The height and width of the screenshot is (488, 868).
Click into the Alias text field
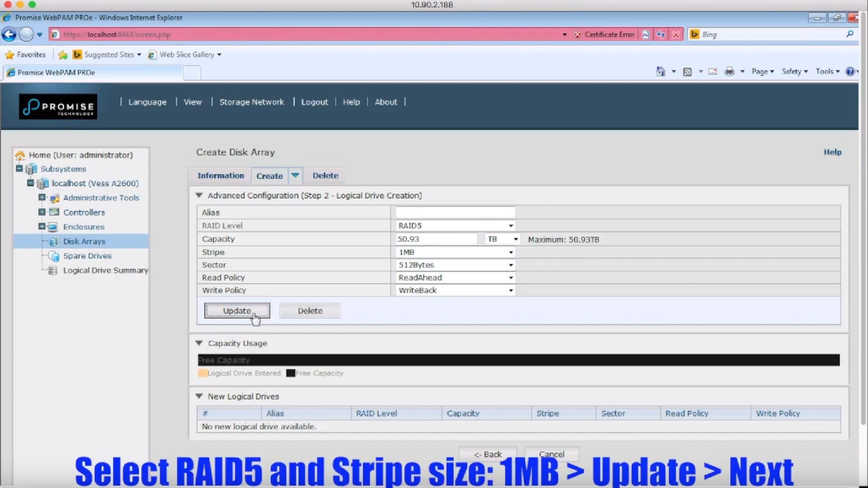[455, 212]
